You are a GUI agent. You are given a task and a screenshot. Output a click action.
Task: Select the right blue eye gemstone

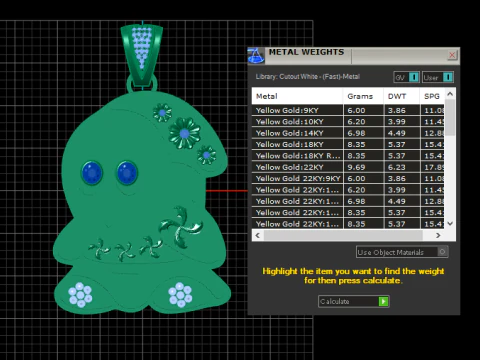(x=127, y=173)
